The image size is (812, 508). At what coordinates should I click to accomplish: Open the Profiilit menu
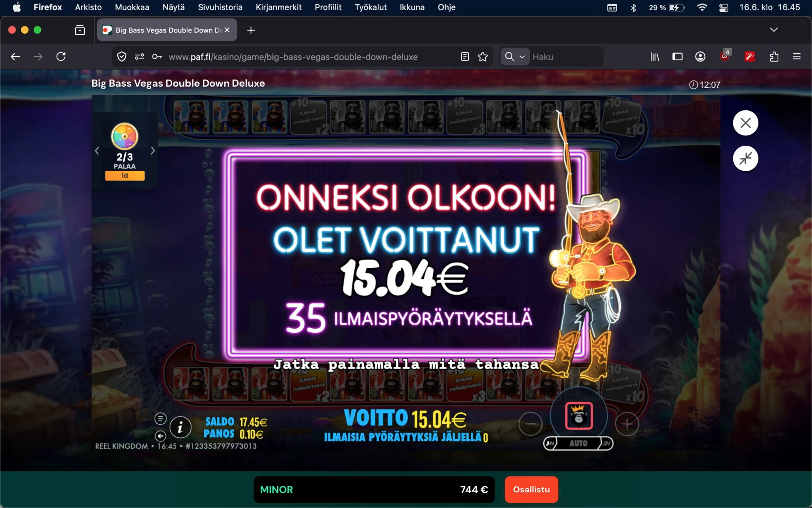328,7
